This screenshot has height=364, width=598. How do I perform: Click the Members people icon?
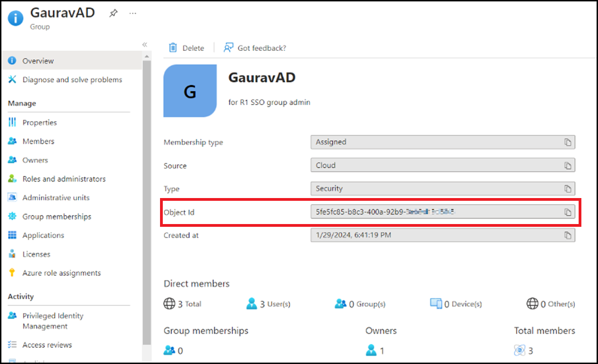pos(12,141)
